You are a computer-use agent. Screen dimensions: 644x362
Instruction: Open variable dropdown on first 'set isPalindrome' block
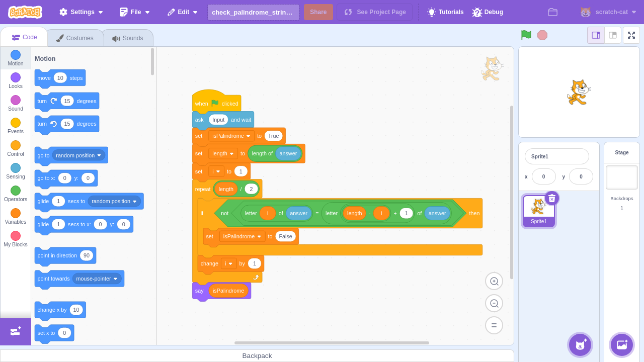click(231, 136)
